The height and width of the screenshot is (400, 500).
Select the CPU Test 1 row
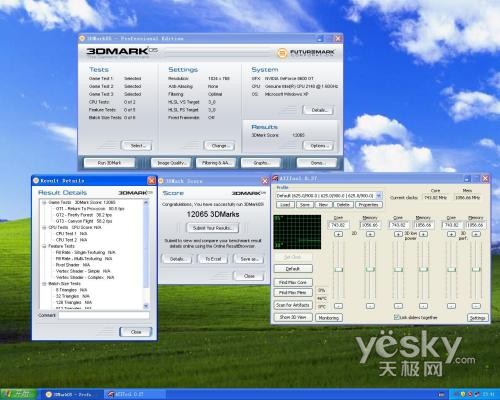[71, 234]
